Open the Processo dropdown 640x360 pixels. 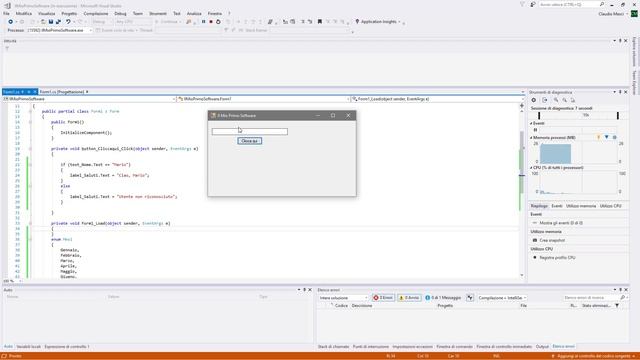60,30
